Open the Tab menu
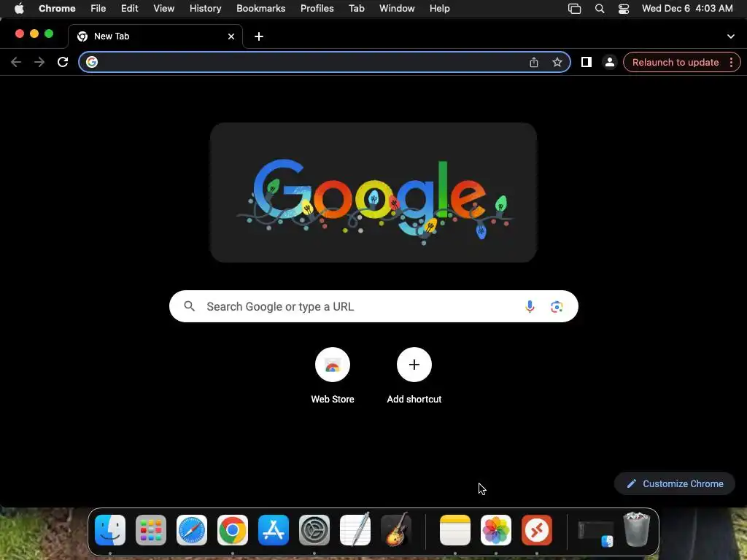 tap(356, 8)
